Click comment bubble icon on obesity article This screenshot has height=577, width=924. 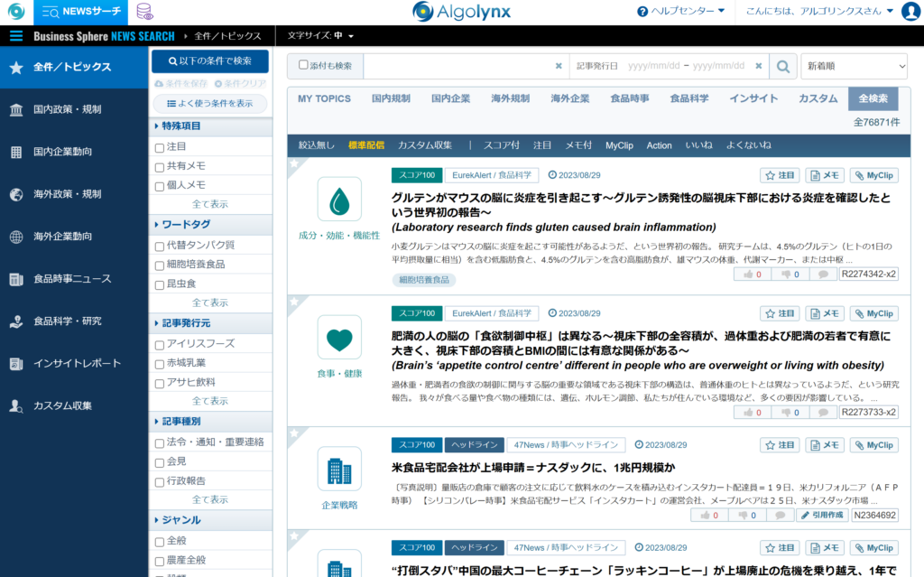coord(822,413)
